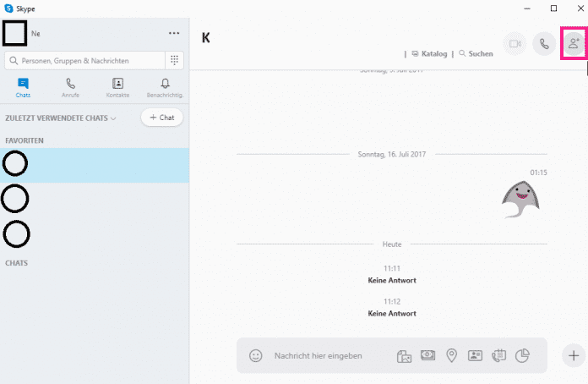
Task: Click the send money icon
Action: [428, 356]
